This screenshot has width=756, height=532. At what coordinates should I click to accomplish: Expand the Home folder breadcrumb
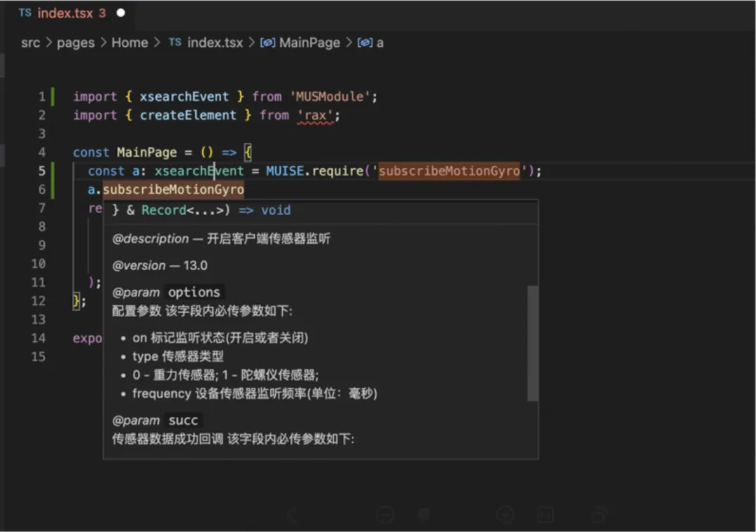pos(129,43)
